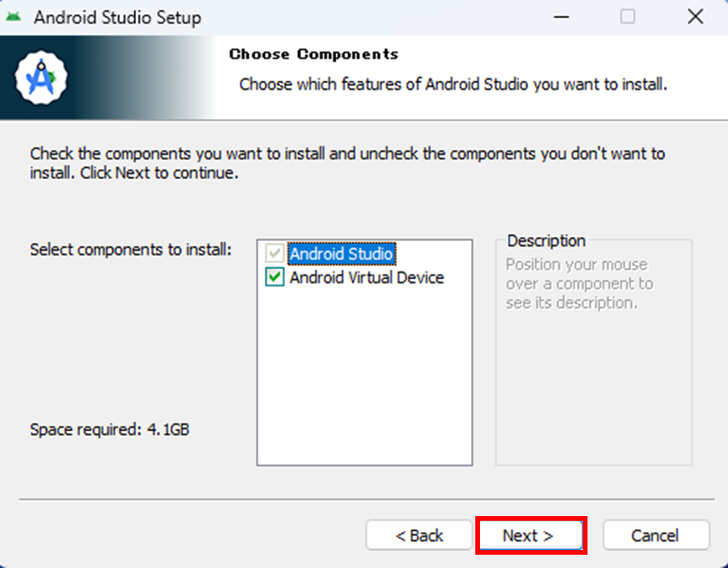
Task: Click empty area in the components list
Action: 364,377
